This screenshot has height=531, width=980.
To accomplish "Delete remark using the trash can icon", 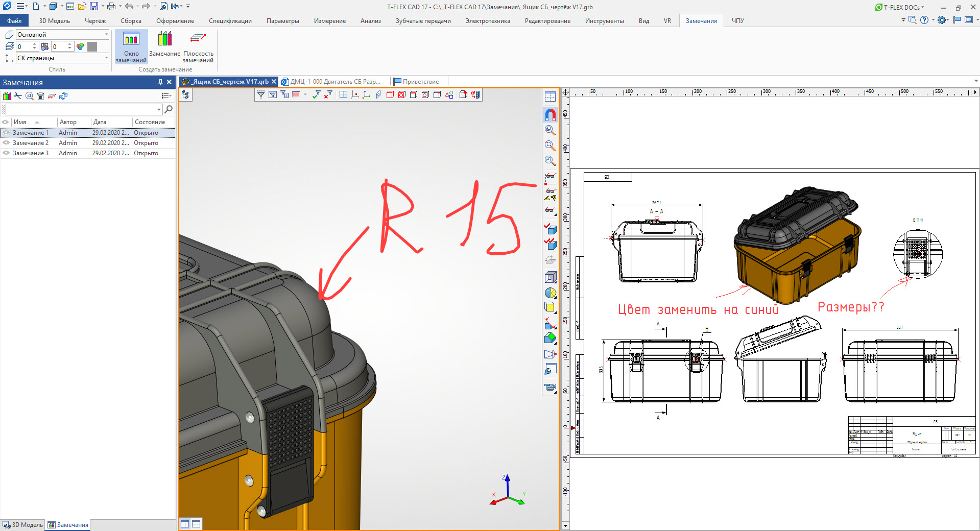I will (x=40, y=96).
